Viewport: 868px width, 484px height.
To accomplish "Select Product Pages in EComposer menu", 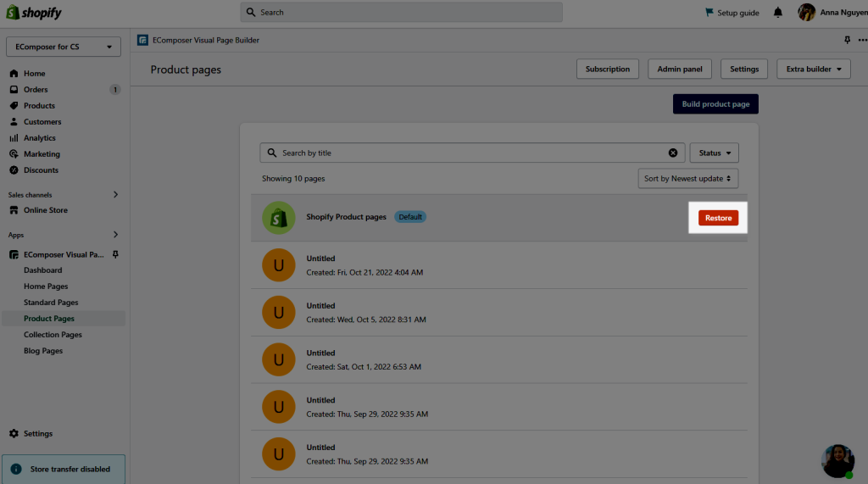I will click(x=48, y=319).
